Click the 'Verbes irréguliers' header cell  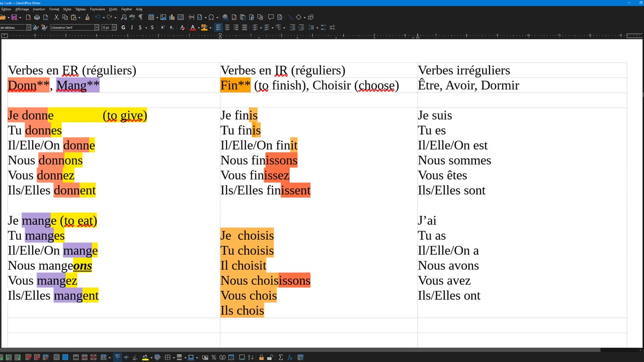(522, 70)
